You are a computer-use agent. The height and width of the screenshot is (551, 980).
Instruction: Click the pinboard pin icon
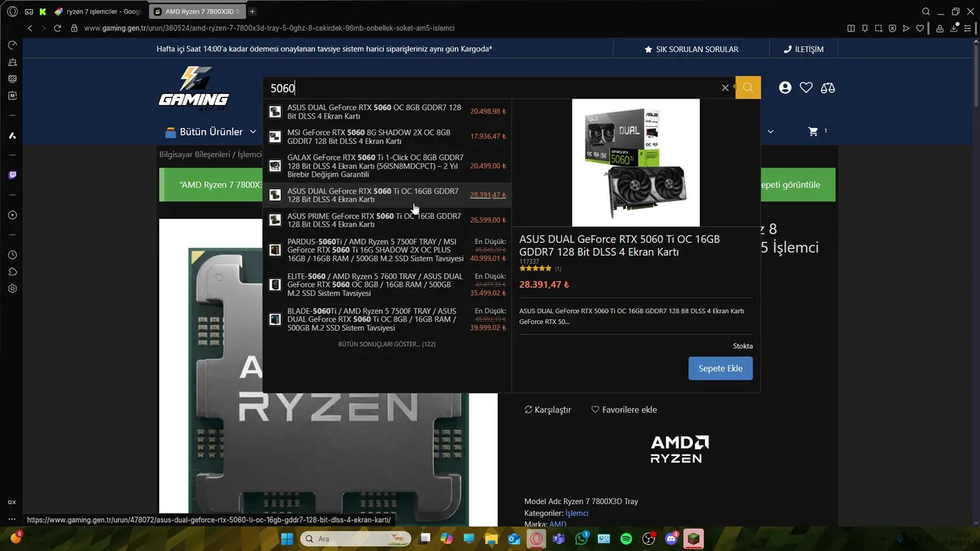[x=864, y=28]
